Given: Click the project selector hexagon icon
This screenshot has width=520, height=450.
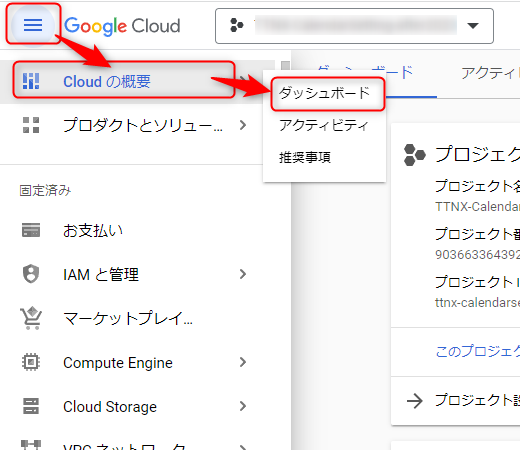Looking at the screenshot, I should click(x=237, y=25).
